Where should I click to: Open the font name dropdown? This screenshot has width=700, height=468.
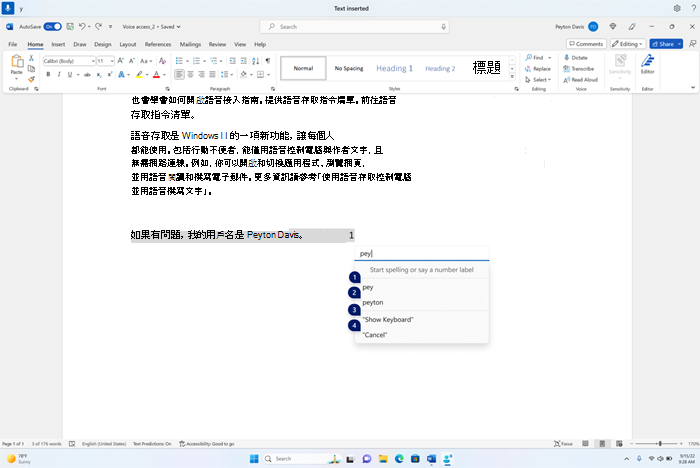pyautogui.click(x=93, y=61)
